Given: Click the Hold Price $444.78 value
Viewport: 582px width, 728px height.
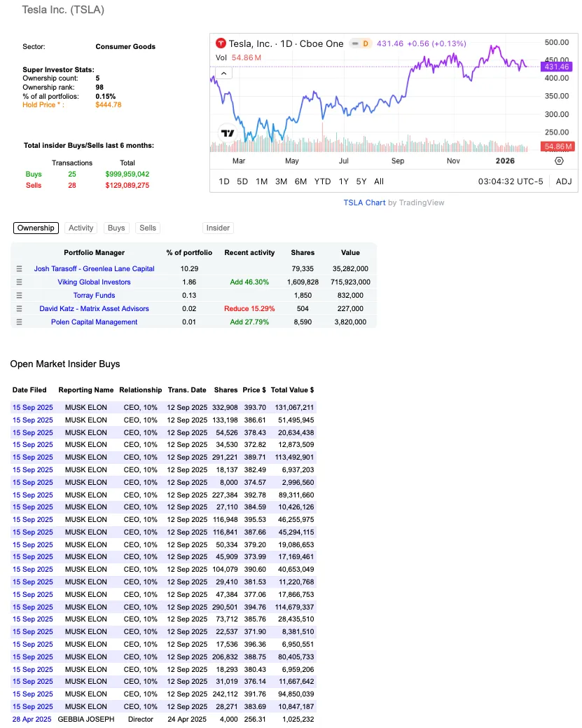Looking at the screenshot, I should 108,105.
